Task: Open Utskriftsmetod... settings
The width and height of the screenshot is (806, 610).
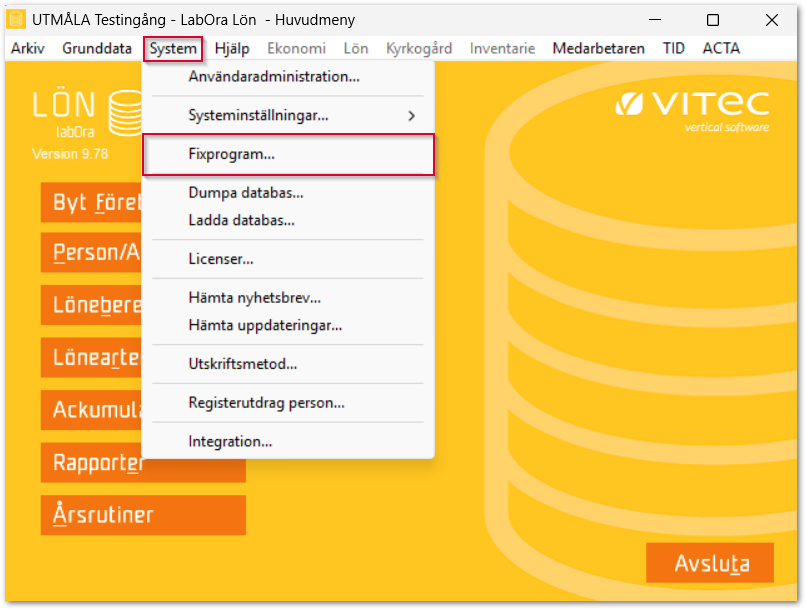Action: (288, 364)
